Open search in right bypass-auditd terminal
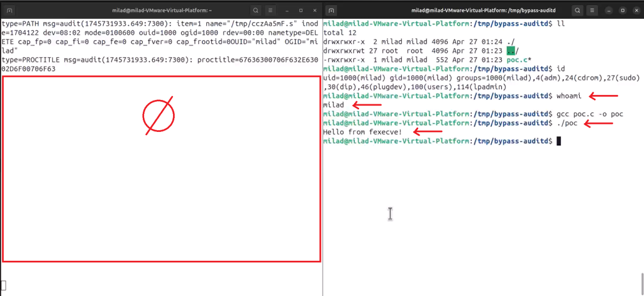This screenshot has height=296, width=644. click(578, 10)
